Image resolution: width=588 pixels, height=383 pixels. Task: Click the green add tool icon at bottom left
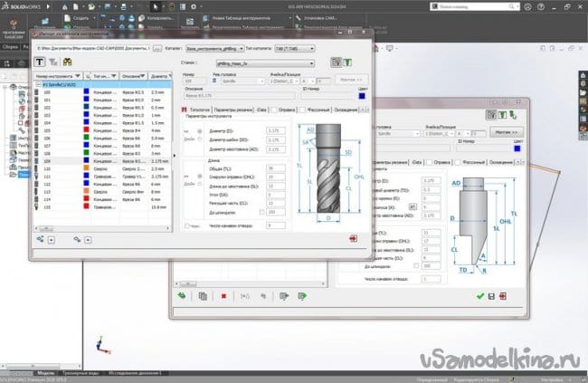point(182,295)
